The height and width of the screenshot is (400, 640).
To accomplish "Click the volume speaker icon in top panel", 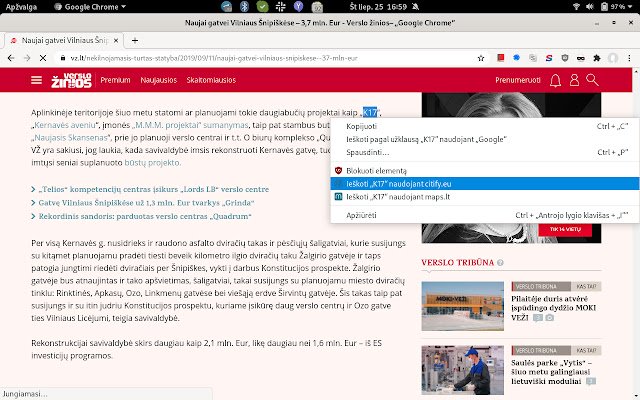I will tap(590, 7).
